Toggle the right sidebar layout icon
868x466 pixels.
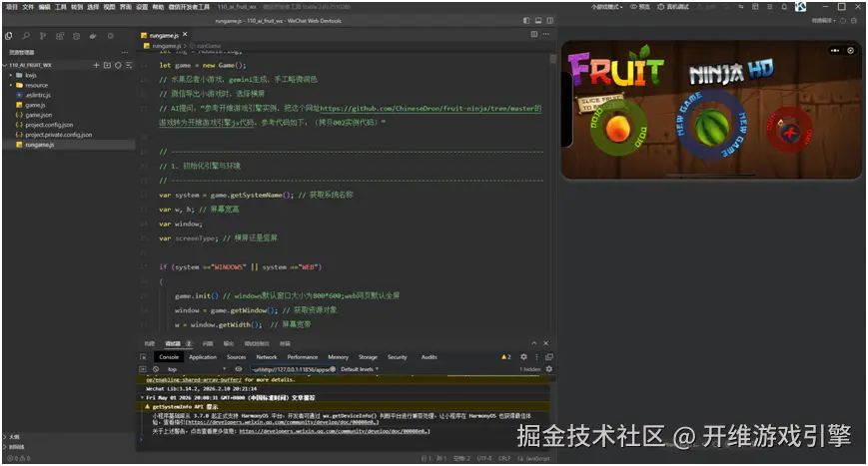pos(549,20)
